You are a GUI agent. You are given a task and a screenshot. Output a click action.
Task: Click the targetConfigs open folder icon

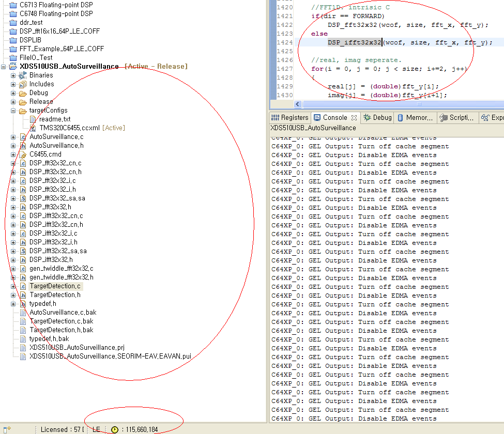click(x=23, y=111)
